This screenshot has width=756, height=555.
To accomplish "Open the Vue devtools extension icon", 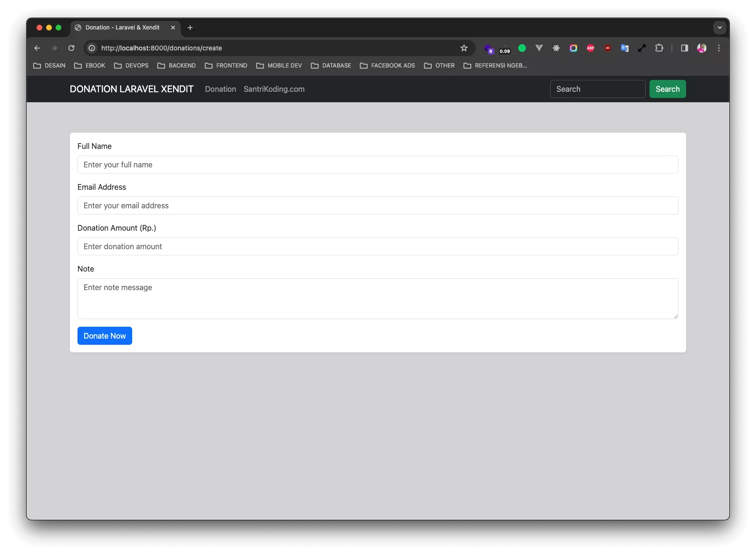I will pyautogui.click(x=539, y=48).
